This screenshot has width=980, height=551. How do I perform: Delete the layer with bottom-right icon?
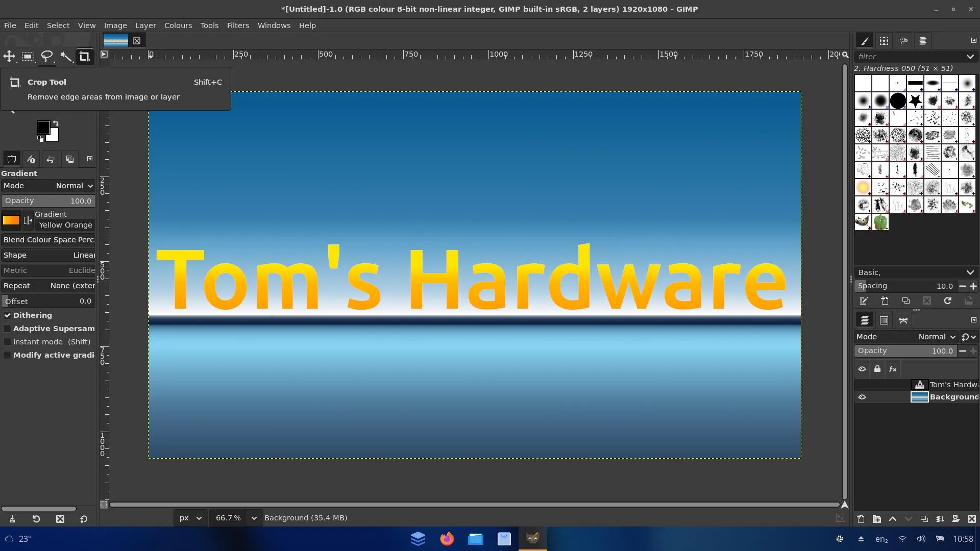pos(972,519)
